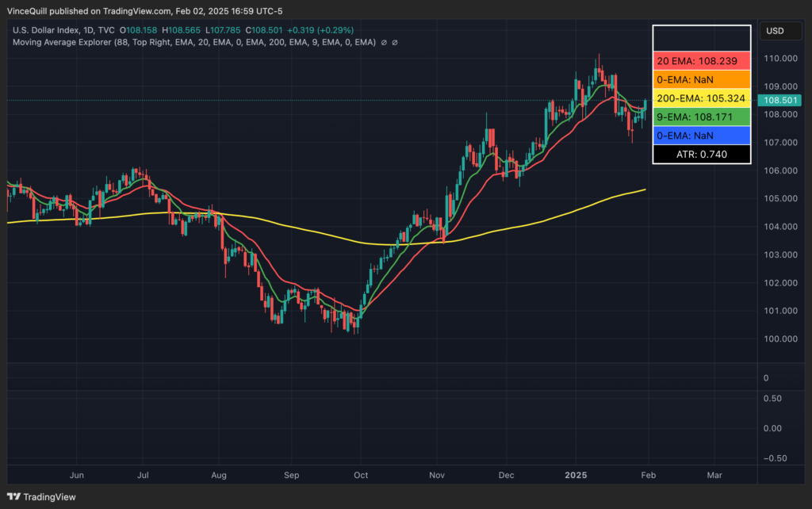This screenshot has width=812, height=509.
Task: Click the black ATR 0.740 cell
Action: click(701, 155)
